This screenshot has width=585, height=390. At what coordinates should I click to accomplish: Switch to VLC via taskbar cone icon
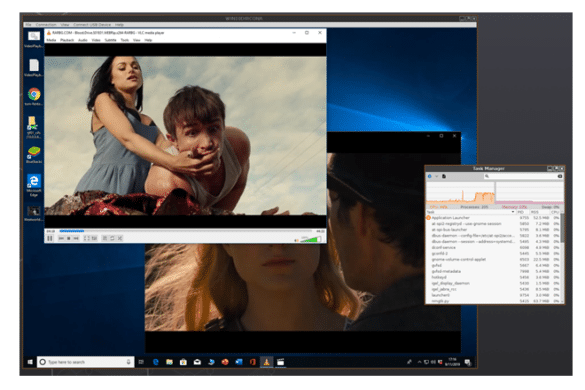coord(266,362)
